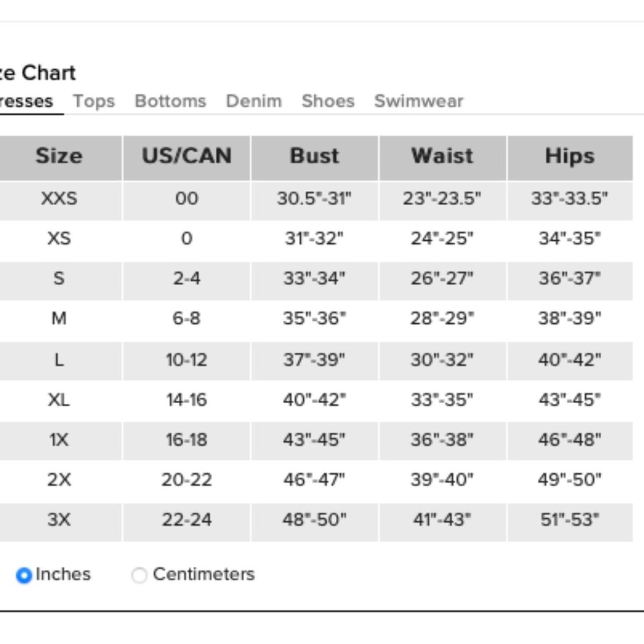The height and width of the screenshot is (644, 644).
Task: Open the Bottoms tab
Action: tap(170, 101)
